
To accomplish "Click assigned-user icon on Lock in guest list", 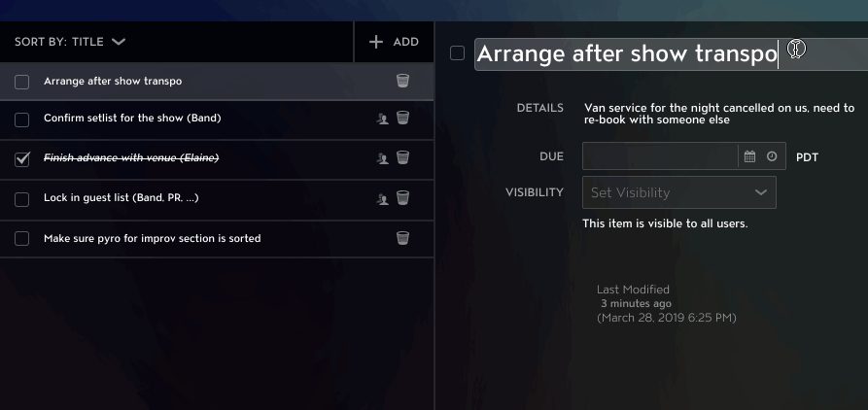I will pos(383,198).
